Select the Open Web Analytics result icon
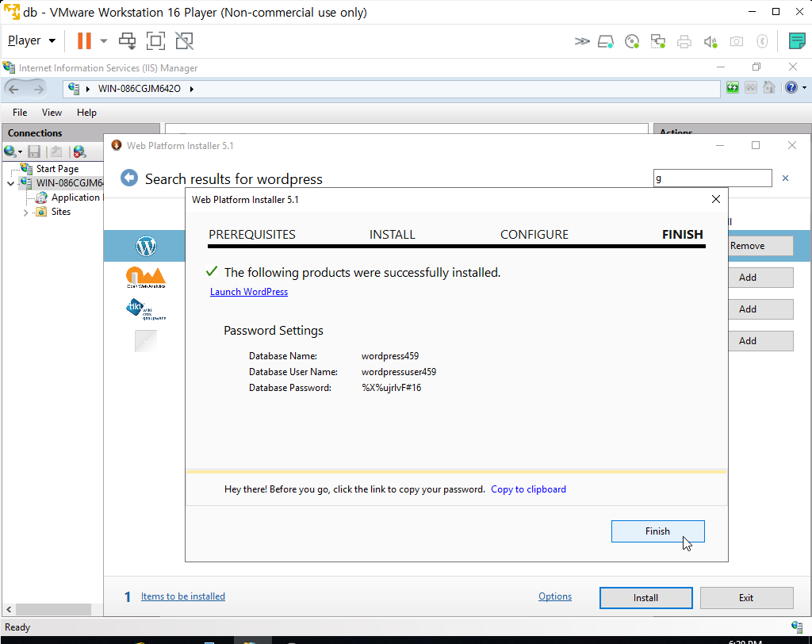812x644 pixels. pos(146,278)
